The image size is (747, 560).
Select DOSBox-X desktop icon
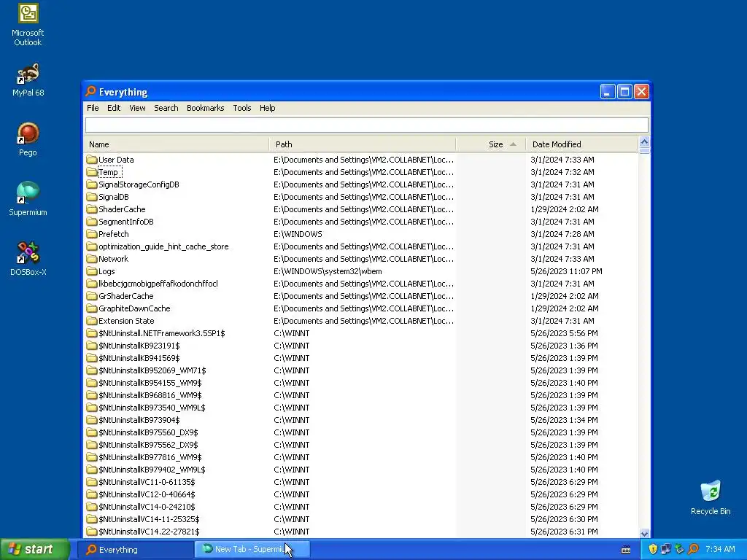(28, 259)
